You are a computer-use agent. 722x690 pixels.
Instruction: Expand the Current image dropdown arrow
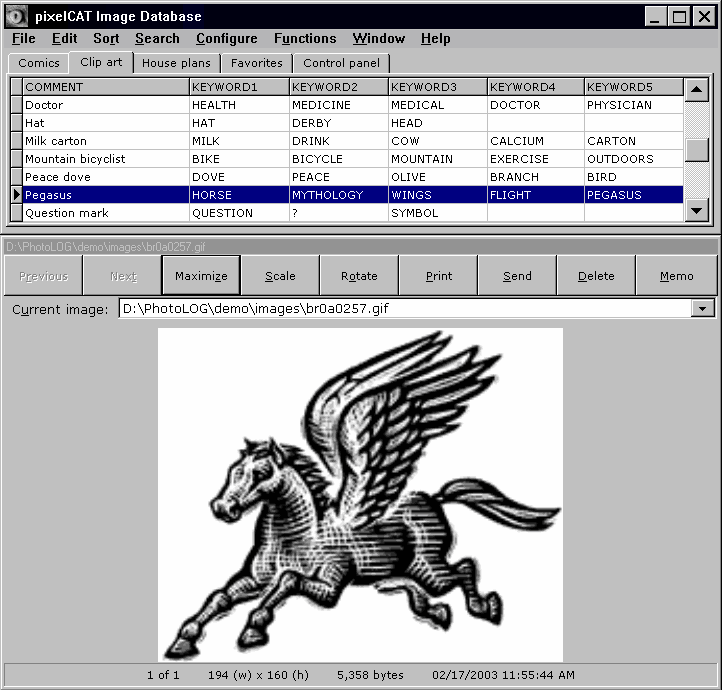click(x=702, y=308)
